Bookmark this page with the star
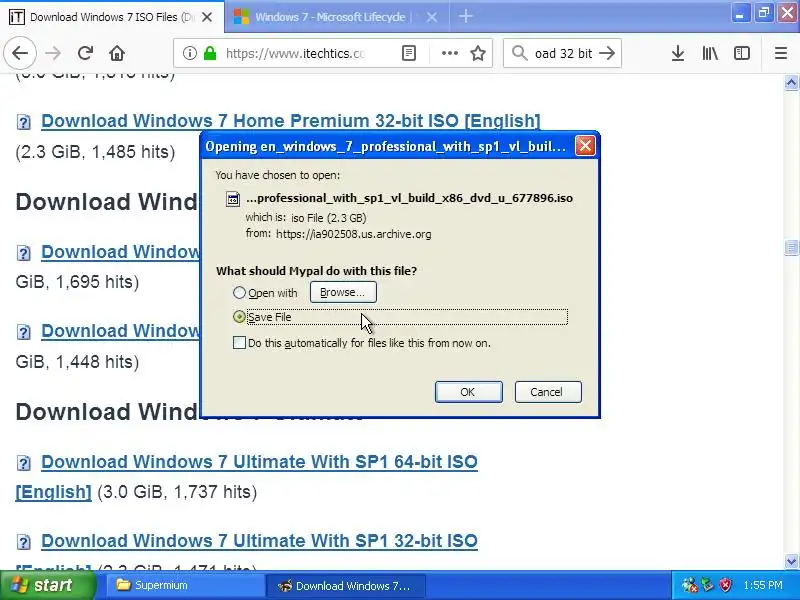 pos(478,53)
